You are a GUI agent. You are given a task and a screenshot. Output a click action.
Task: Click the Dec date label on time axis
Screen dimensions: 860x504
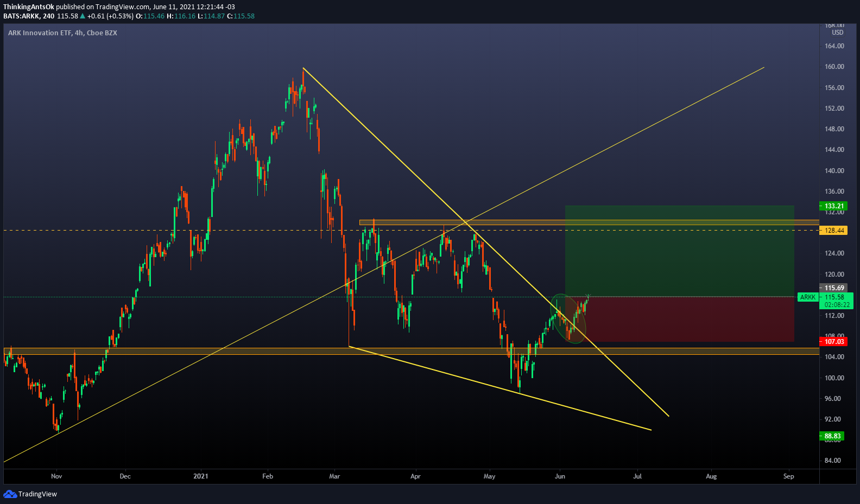point(125,476)
